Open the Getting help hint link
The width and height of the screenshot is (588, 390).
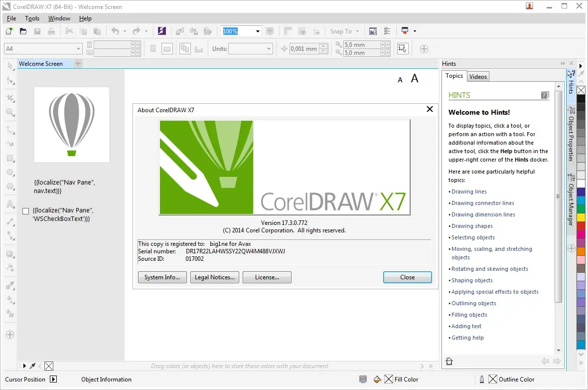467,338
